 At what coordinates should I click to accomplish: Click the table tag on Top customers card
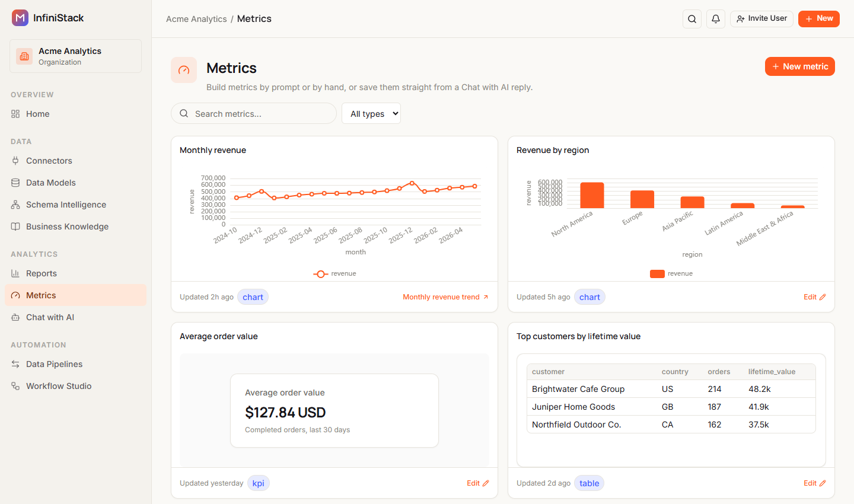pyautogui.click(x=589, y=483)
